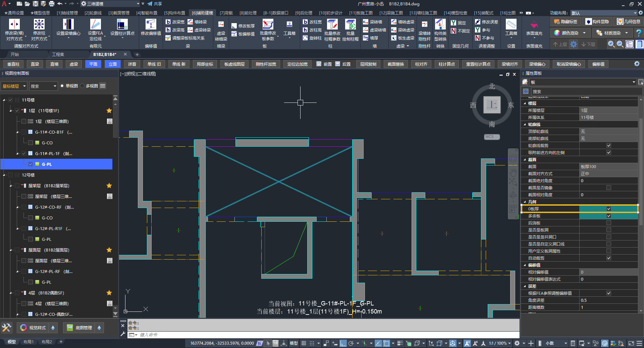Open the [3]截面管理 ribbon tab
Viewport: 644px width, 348px height.
click(119, 13)
